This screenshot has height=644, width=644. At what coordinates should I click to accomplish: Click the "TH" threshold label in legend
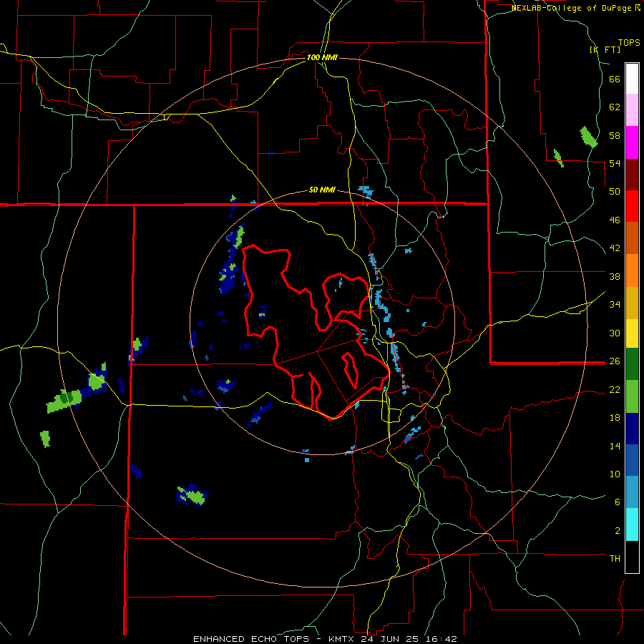coord(615,559)
